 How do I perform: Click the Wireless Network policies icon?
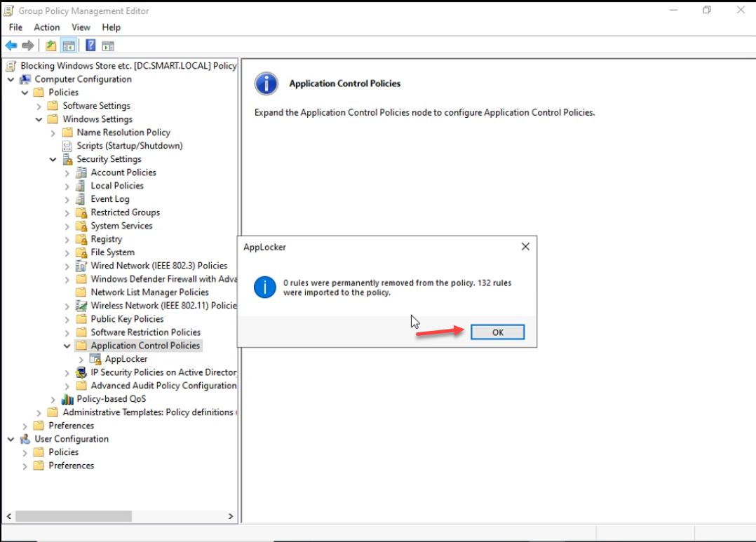tap(81, 306)
